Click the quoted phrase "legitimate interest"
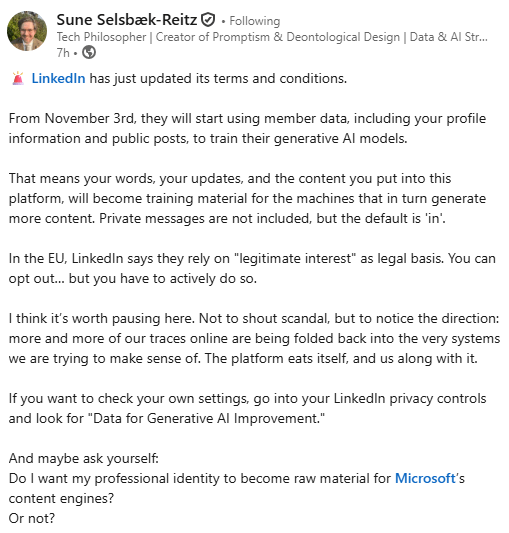 (x=295, y=258)
